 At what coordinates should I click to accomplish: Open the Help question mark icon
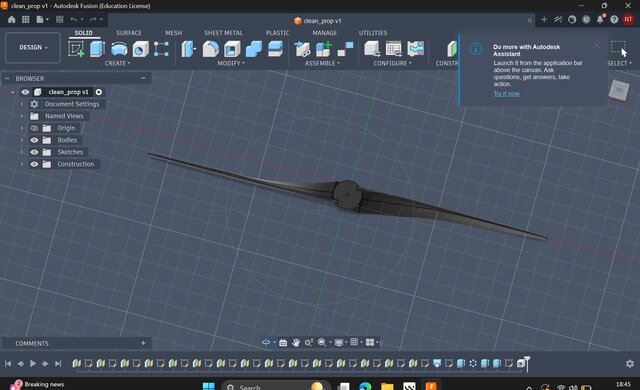tap(614, 20)
